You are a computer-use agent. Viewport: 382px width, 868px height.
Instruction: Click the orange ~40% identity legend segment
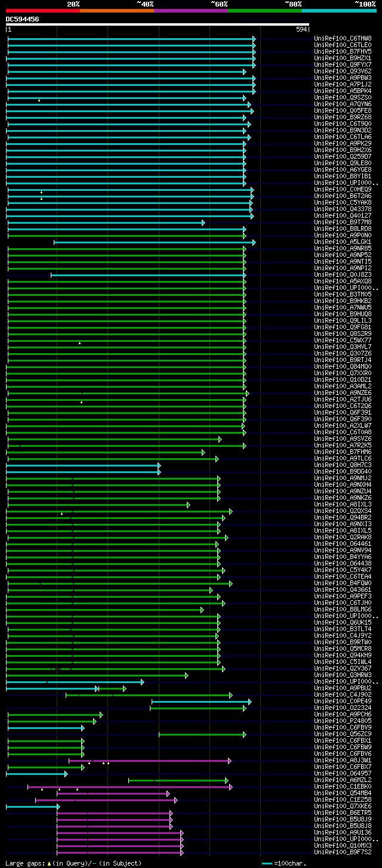click(x=117, y=11)
